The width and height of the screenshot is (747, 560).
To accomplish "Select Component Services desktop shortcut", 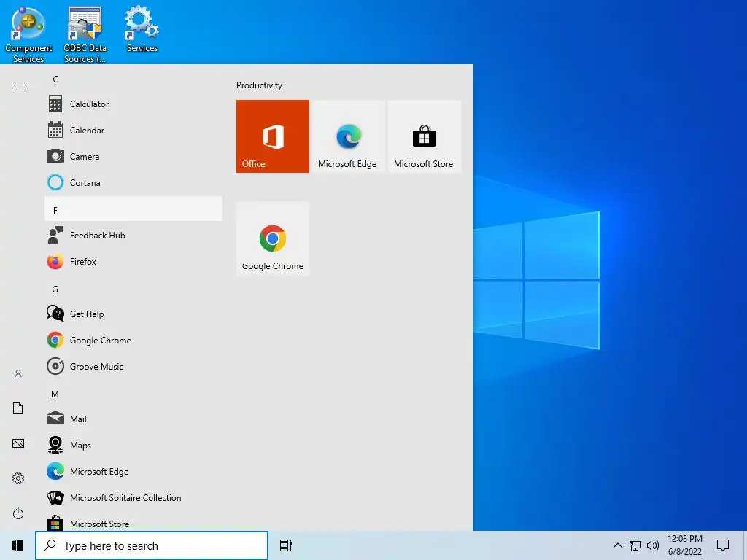I will point(28,34).
